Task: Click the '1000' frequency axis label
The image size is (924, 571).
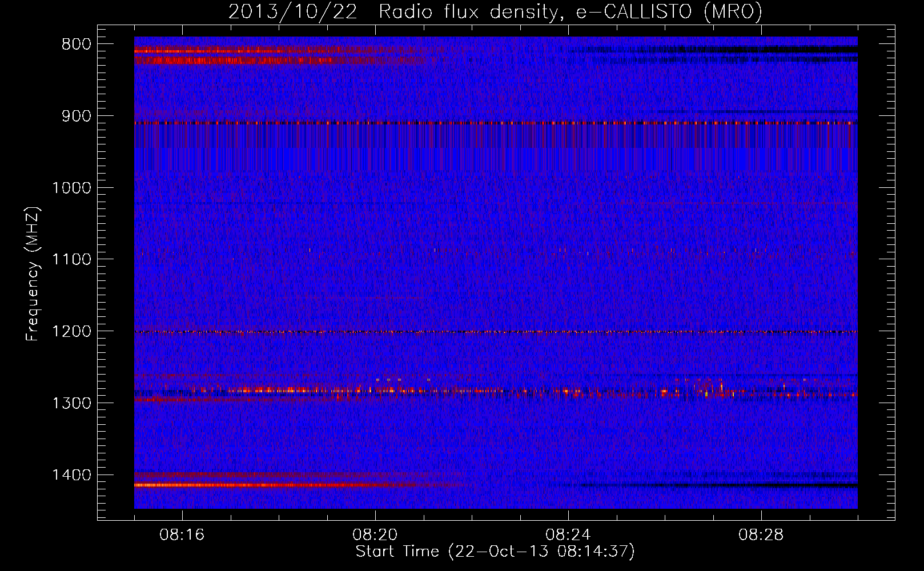Action: click(x=71, y=188)
